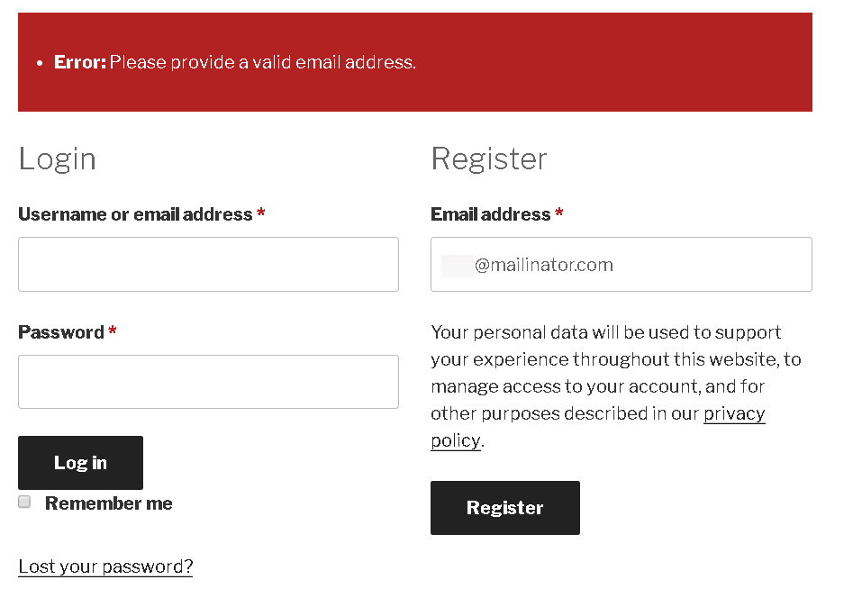Click the Register button
Screen dimensions: 862x616
505,508
